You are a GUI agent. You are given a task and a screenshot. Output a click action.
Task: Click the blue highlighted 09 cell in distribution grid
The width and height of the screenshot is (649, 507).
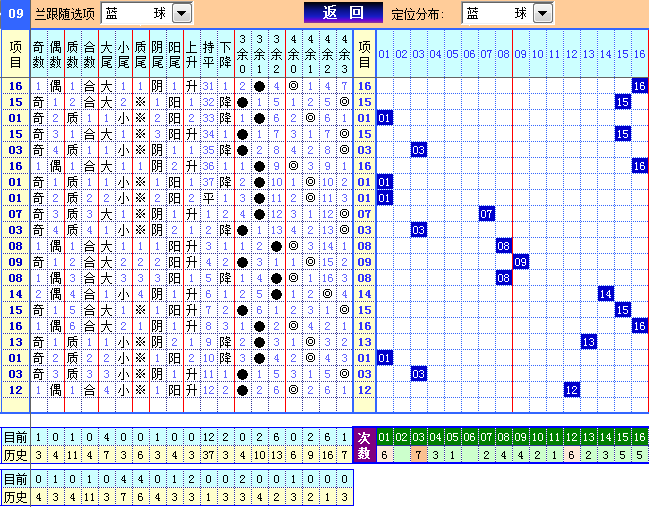[x=520, y=262]
